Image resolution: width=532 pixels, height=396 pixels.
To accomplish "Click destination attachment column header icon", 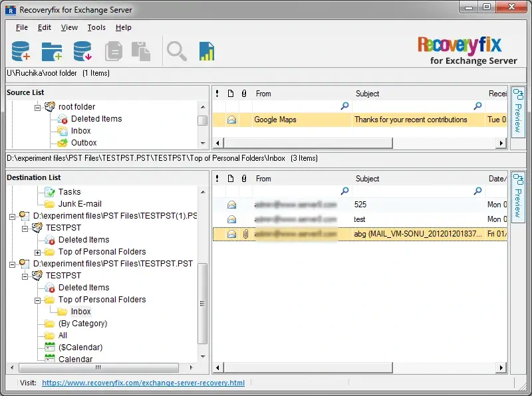I will click(x=244, y=179).
